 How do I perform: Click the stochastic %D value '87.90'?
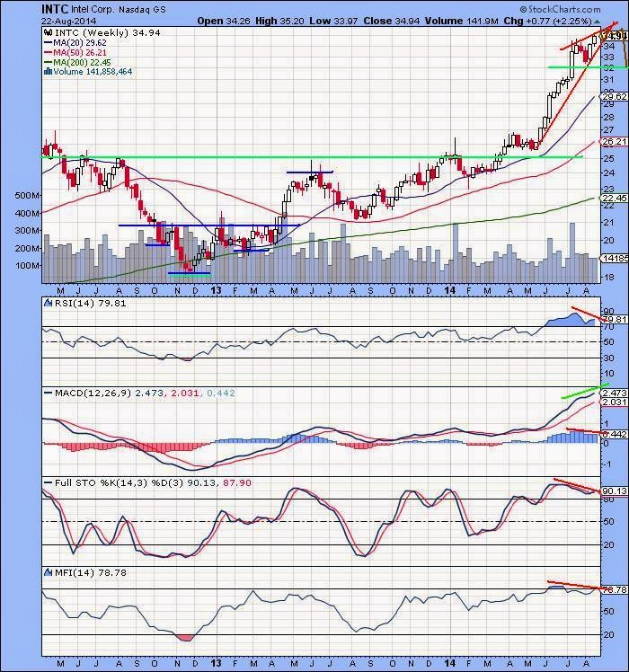(237, 482)
